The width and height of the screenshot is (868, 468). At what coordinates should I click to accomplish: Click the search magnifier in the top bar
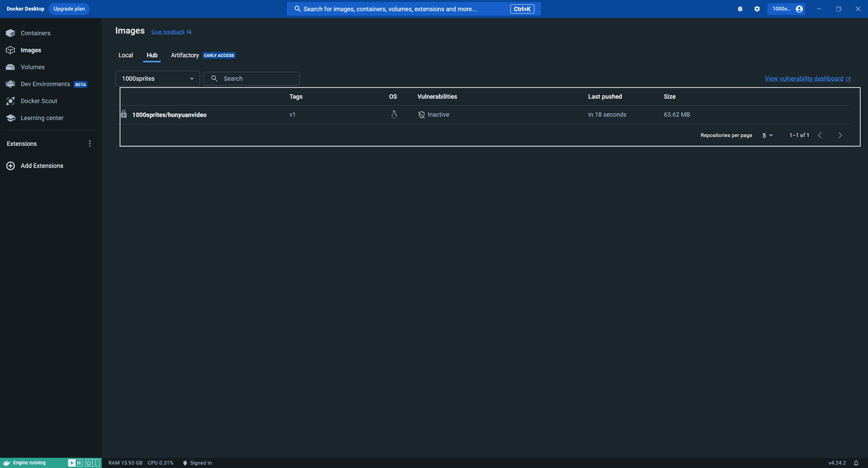pyautogui.click(x=298, y=9)
